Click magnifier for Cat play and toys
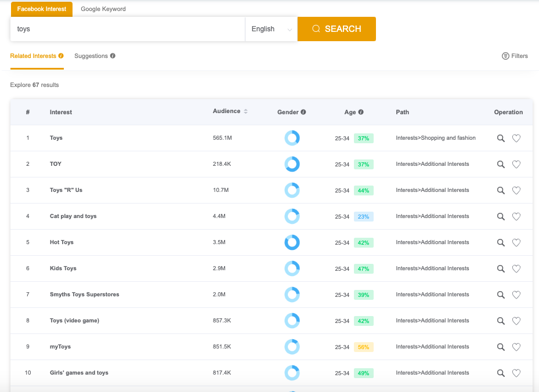The width and height of the screenshot is (539, 392). 501,216
